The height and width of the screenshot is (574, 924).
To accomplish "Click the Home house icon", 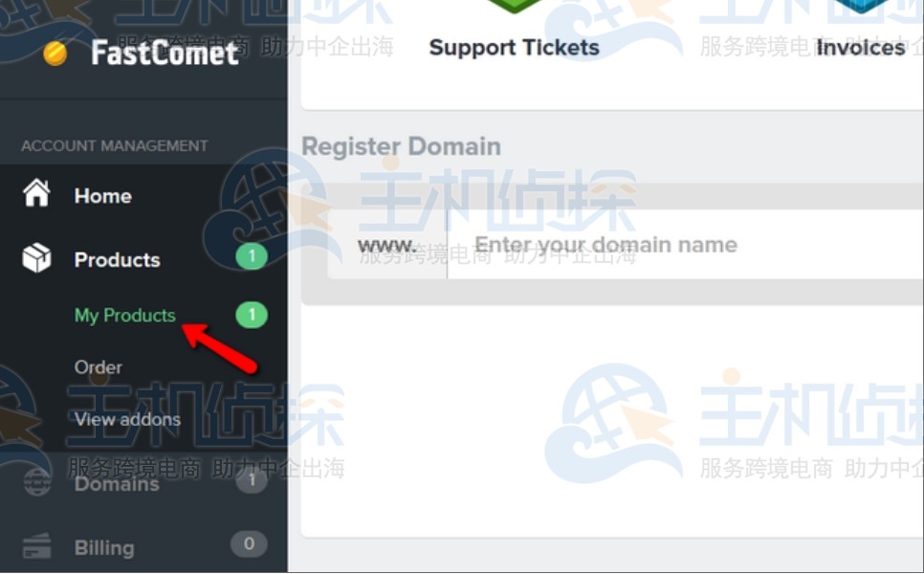I will pos(36,192).
